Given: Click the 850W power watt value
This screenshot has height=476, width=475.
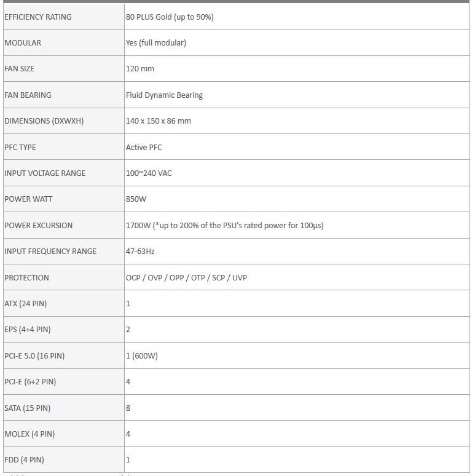Looking at the screenshot, I should tap(136, 199).
